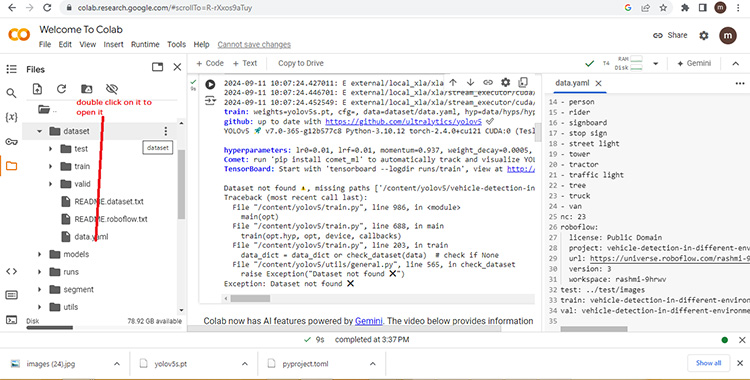
Task: Collapse the dataset folder
Action: click(x=40, y=131)
